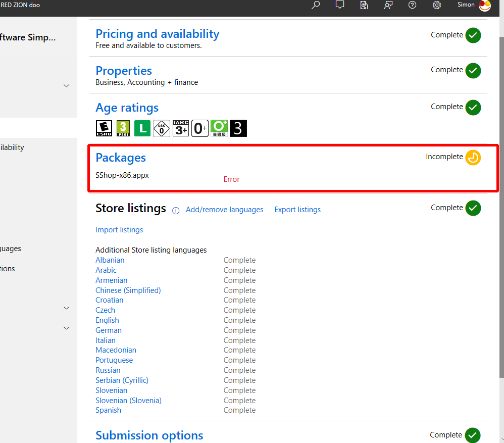Click the yellow Incomplete status icon for Packages
This screenshot has width=504, height=443.
[473, 158]
